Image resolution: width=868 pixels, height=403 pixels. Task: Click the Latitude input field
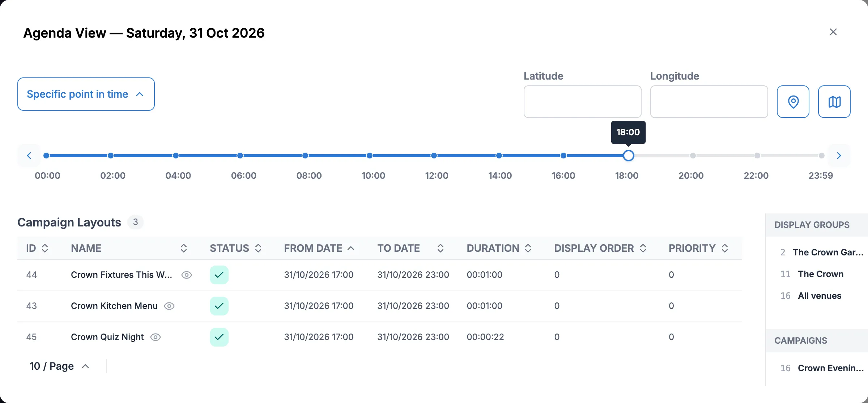click(x=582, y=102)
